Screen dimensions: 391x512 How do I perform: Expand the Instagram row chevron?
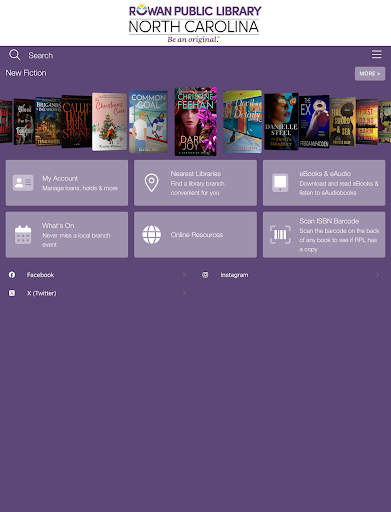point(377,275)
